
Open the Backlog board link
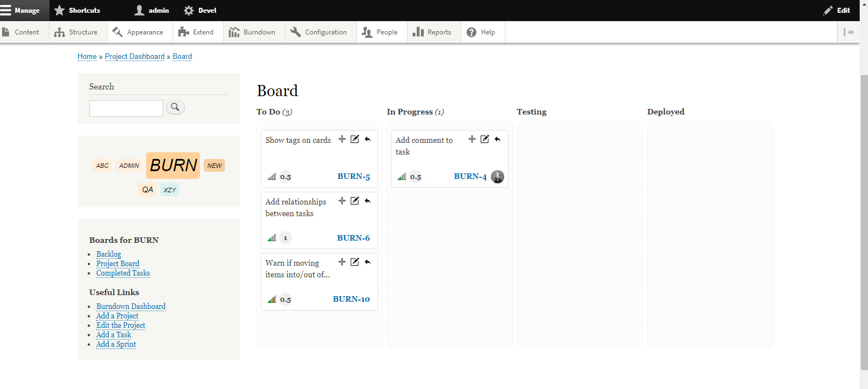tap(108, 254)
